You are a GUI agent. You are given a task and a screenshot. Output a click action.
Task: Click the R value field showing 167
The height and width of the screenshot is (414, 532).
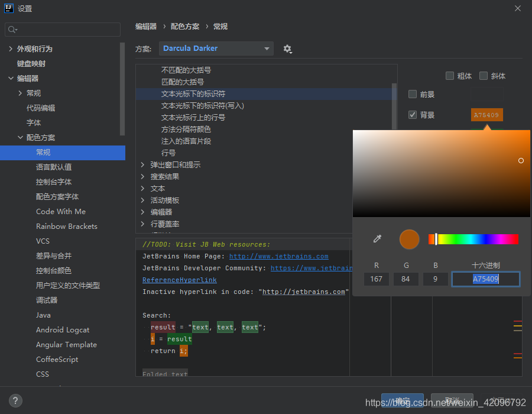tap(377, 279)
